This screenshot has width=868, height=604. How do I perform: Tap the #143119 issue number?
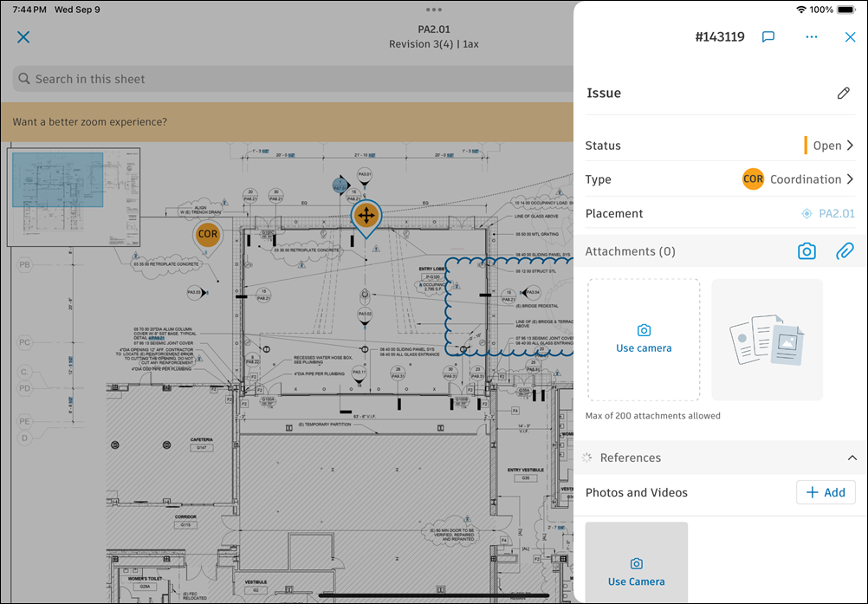pyautogui.click(x=720, y=37)
